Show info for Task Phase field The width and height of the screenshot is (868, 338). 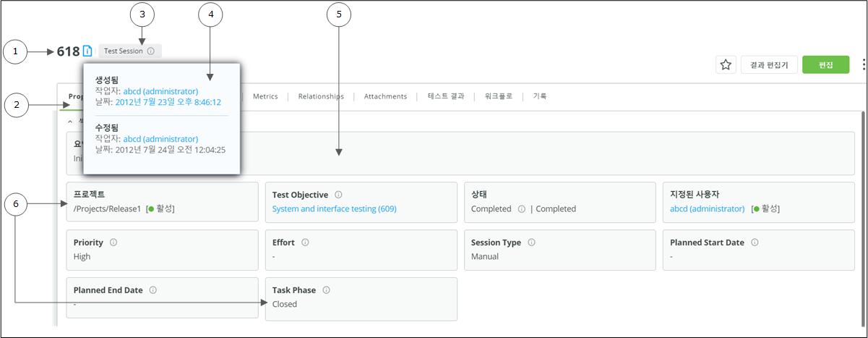[326, 290]
